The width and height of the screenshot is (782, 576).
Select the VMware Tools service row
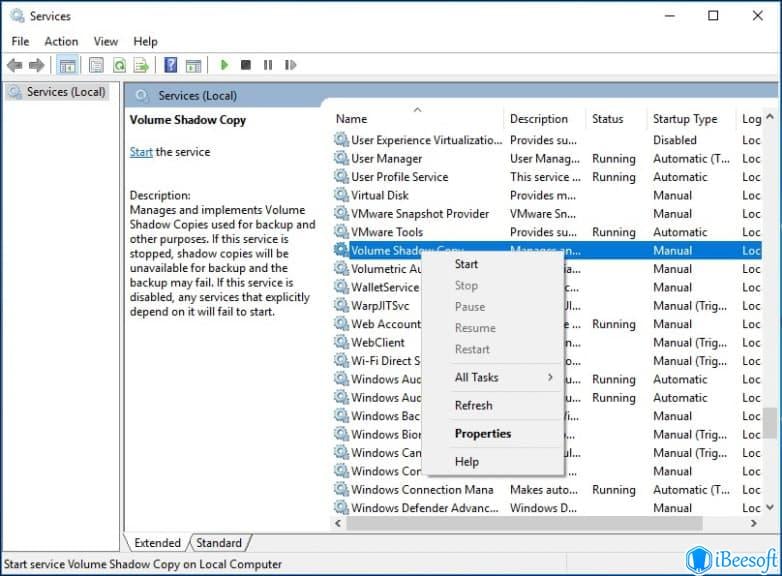[x=547, y=232]
